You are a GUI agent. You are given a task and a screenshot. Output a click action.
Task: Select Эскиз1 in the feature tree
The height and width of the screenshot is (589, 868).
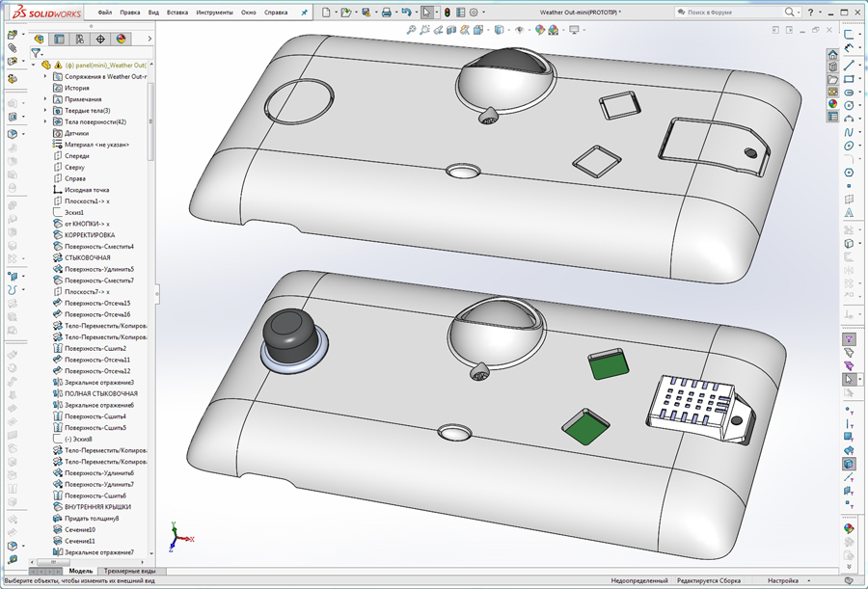(73, 211)
